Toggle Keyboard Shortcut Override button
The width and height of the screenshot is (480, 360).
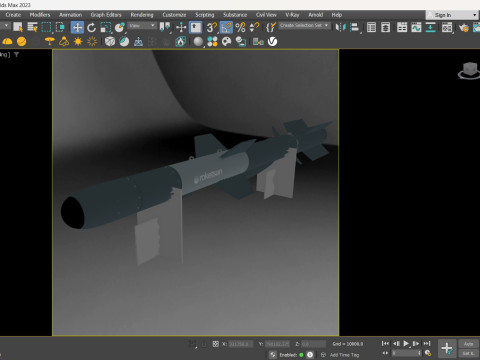pyautogui.click(x=196, y=27)
